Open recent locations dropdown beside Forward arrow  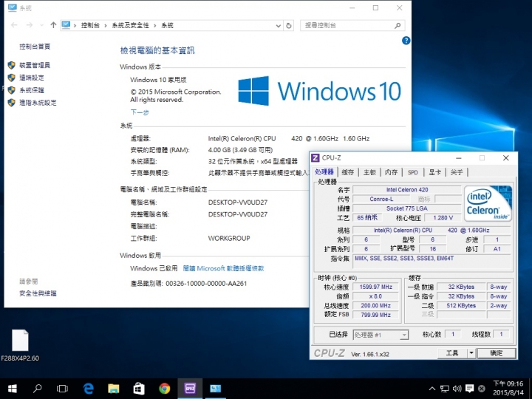41,25
